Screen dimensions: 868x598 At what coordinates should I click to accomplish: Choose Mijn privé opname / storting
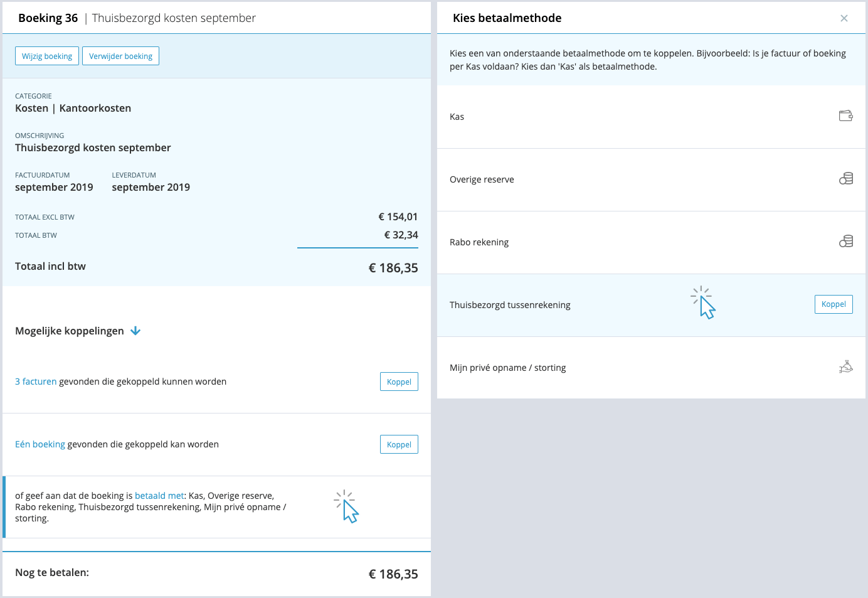tap(507, 368)
